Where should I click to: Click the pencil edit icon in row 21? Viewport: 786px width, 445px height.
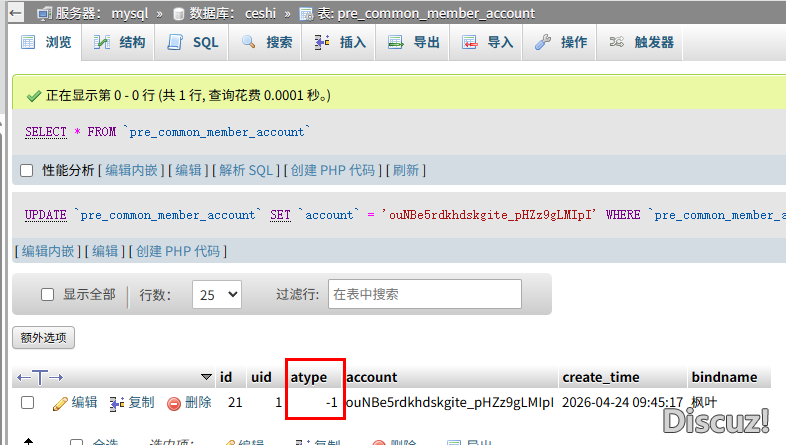coord(59,403)
